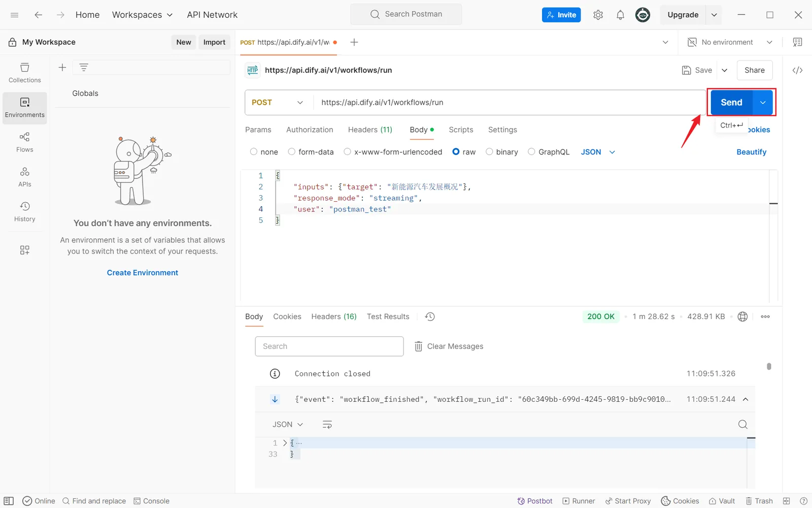Switch to the Scripts tab
812x508 pixels.
pyautogui.click(x=461, y=130)
